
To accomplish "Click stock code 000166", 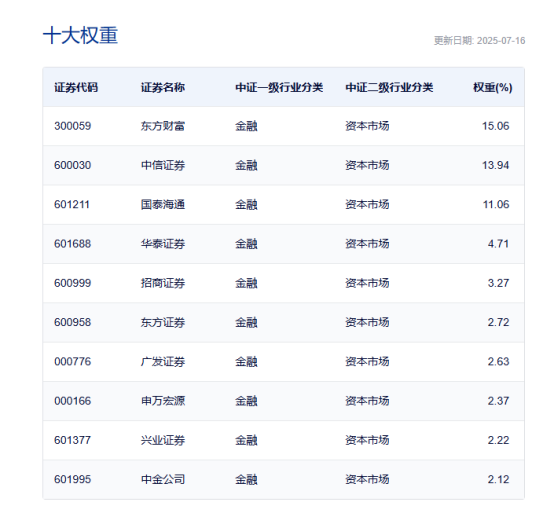I will pyautogui.click(x=72, y=401).
